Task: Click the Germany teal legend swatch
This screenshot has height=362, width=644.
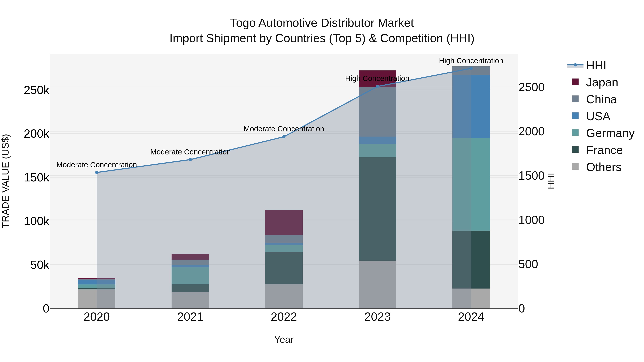Action: pyautogui.click(x=575, y=132)
